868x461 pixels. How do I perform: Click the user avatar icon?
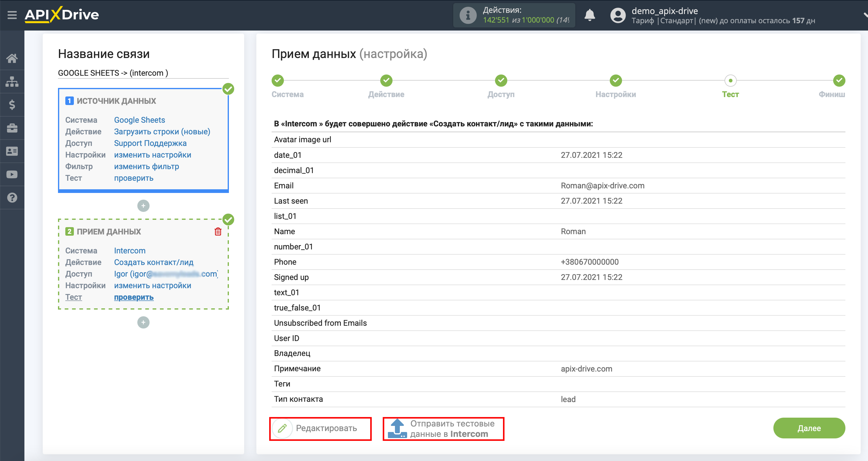618,16
